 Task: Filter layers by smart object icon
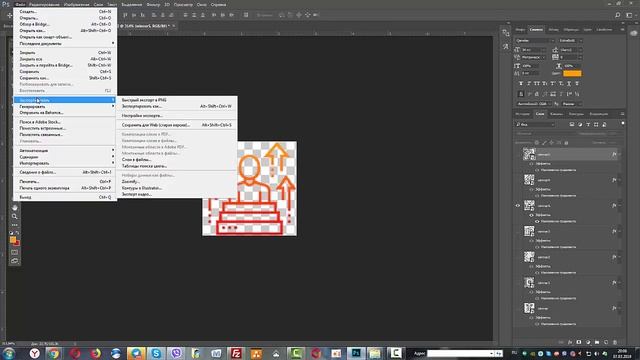(x=604, y=124)
